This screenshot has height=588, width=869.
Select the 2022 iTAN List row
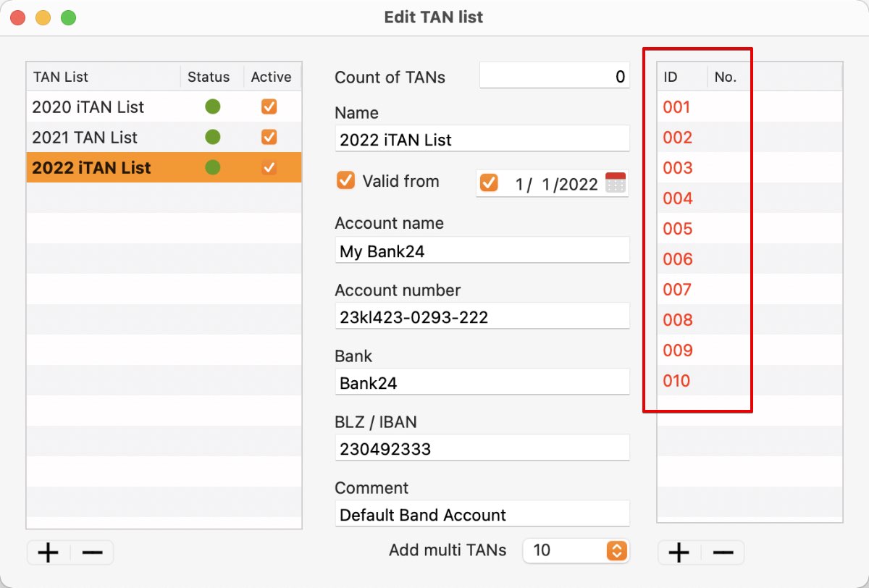click(x=164, y=167)
